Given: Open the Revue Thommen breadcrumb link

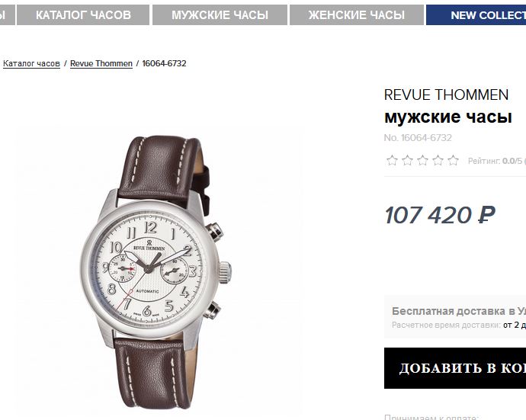Looking at the screenshot, I should click(101, 63).
